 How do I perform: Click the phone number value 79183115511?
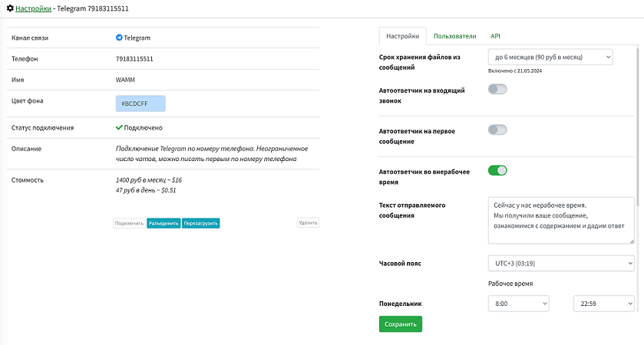pos(134,59)
